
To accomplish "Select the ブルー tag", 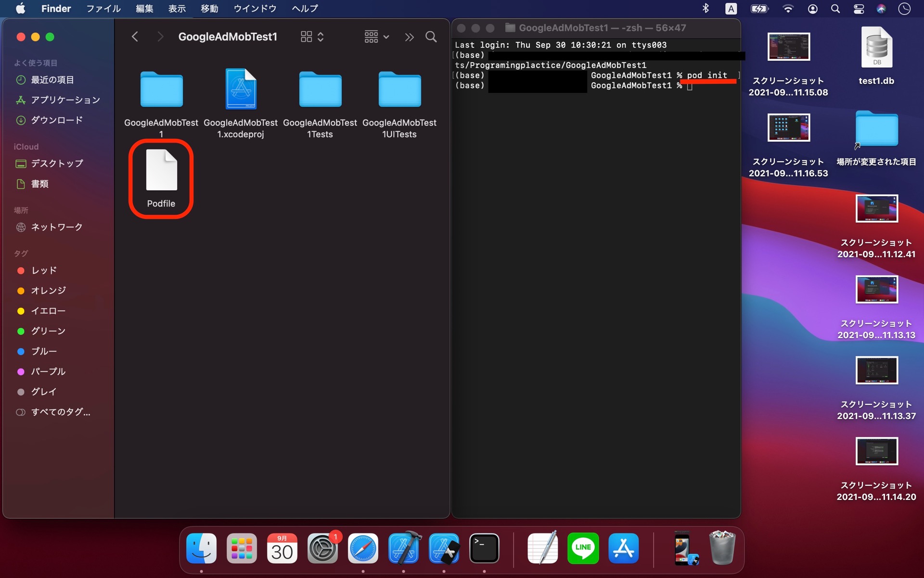I will click(43, 352).
